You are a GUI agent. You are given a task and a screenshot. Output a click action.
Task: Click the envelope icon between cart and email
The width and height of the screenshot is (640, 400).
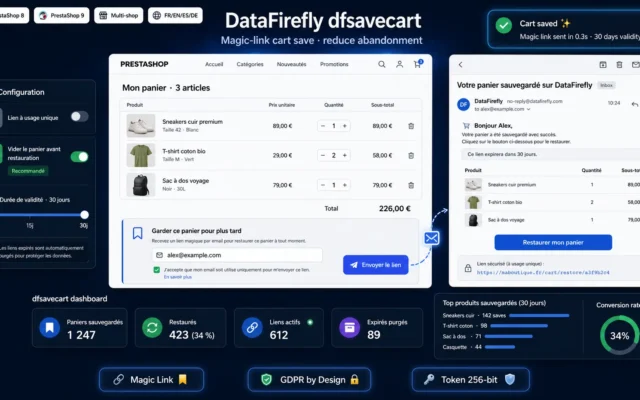pyautogui.click(x=431, y=238)
